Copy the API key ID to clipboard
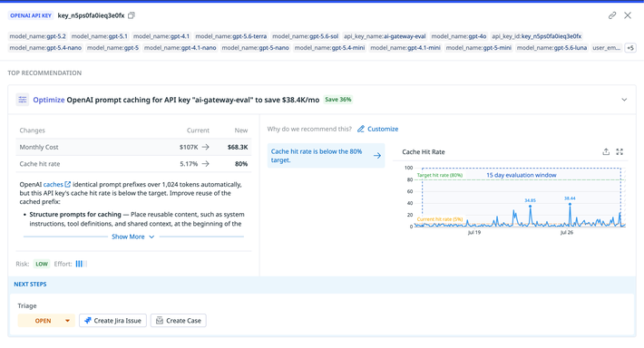 coord(132,15)
